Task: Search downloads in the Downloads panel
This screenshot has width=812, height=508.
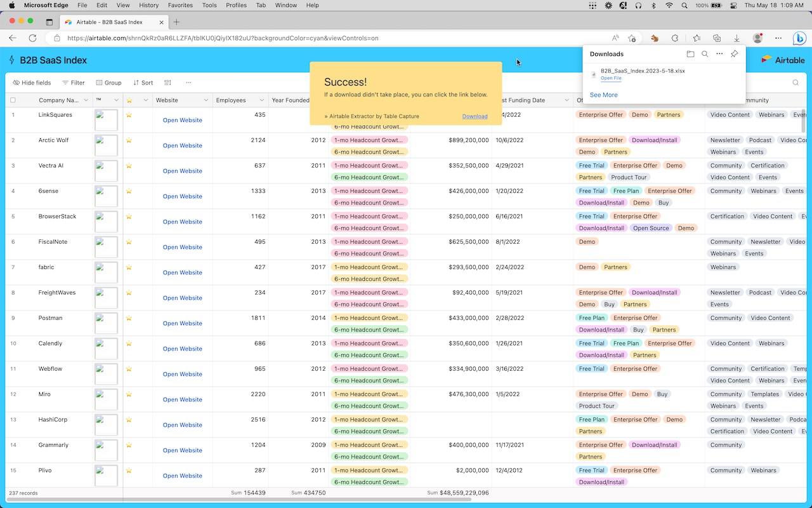Action: (x=705, y=54)
